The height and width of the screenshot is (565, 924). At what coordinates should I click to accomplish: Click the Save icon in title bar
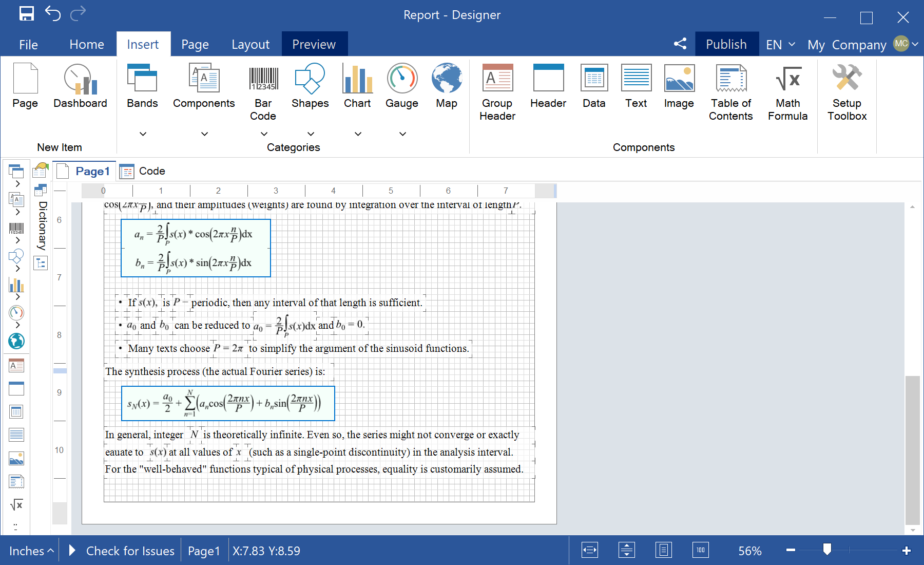click(27, 14)
